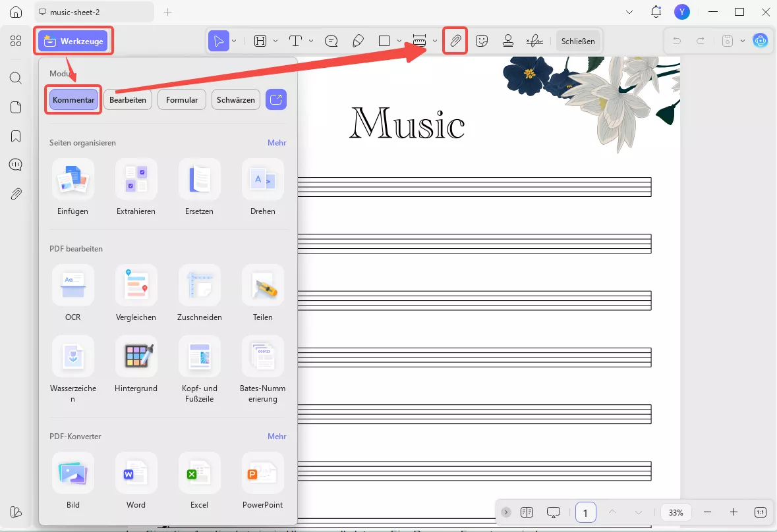Click Schließen to exit the toolbar
The height and width of the screenshot is (532, 777).
click(x=578, y=40)
